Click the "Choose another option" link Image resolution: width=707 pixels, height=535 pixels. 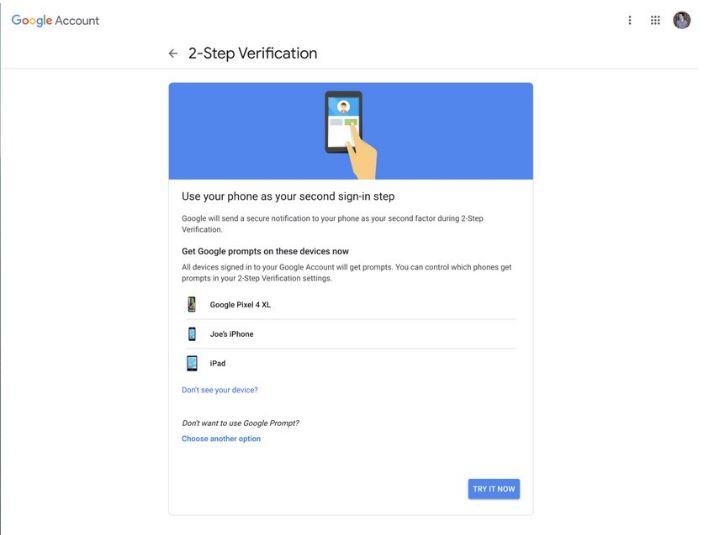click(221, 439)
